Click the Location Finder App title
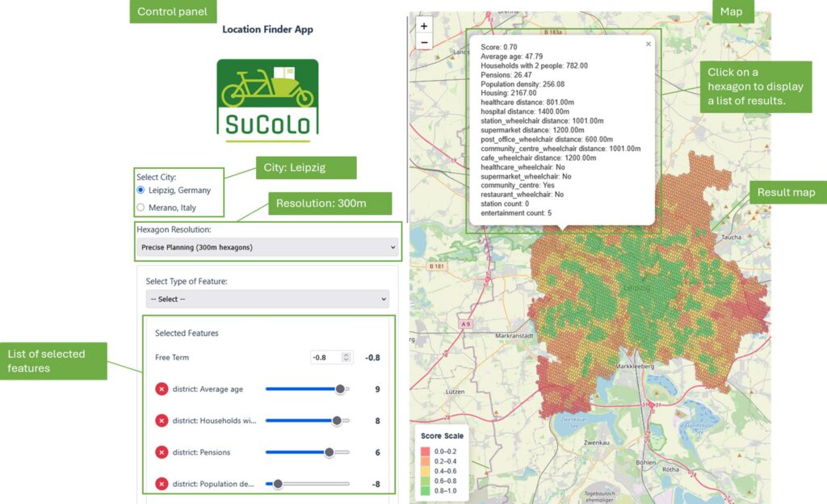Screen dimensions: 827x504 [x=267, y=29]
